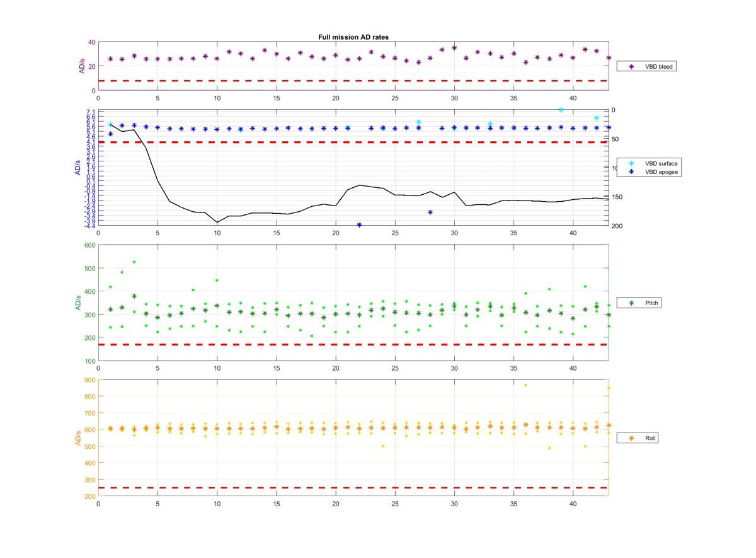
Task: Click the '40' y-axis tick on the VBD bleed plot
Action: click(92, 42)
